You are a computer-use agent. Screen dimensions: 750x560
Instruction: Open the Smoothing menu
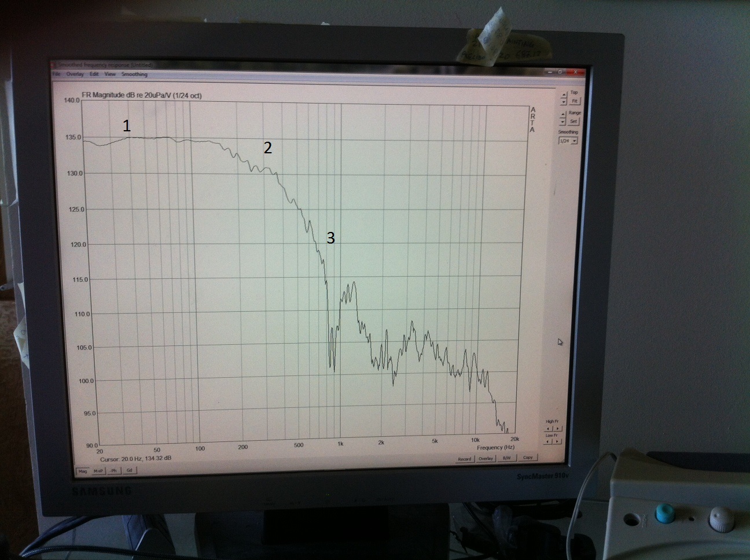coord(134,74)
